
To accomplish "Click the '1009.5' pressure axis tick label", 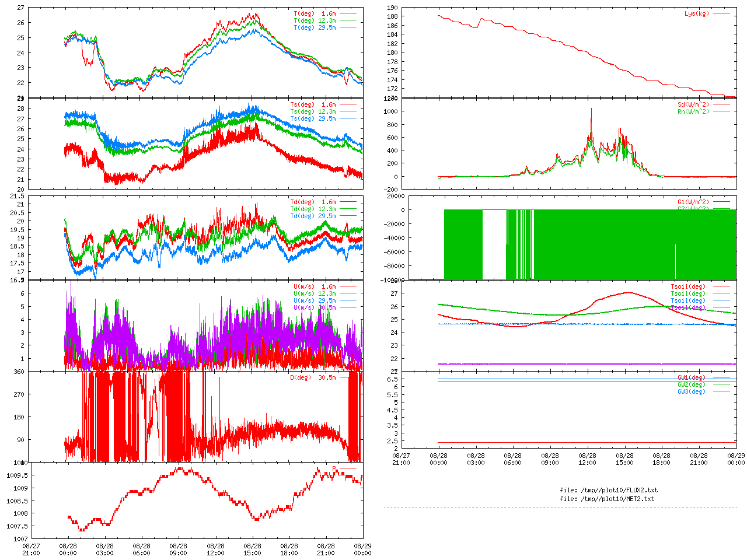I will 16,475.
